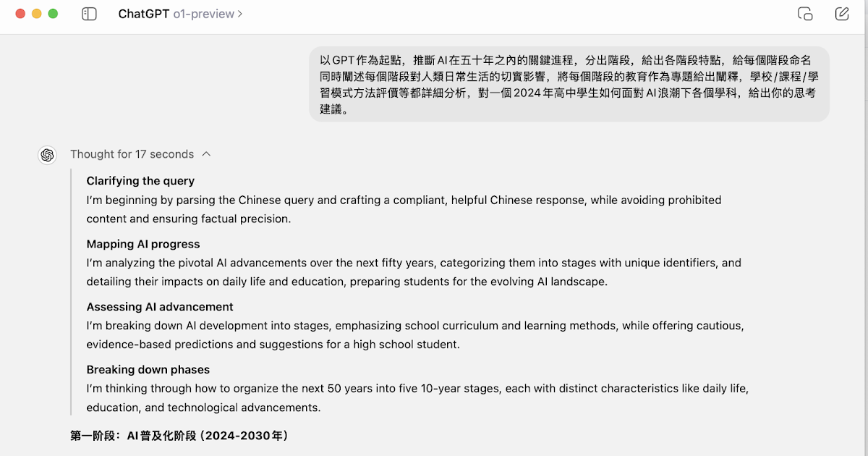
Task: Click the caret beside Thought for 17 seconds
Action: (207, 154)
